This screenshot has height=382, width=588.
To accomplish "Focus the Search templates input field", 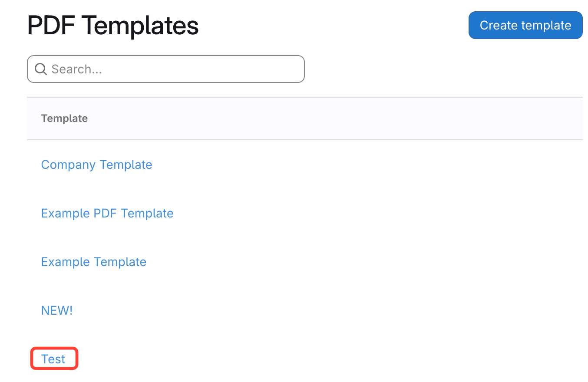I will click(x=174, y=69).
